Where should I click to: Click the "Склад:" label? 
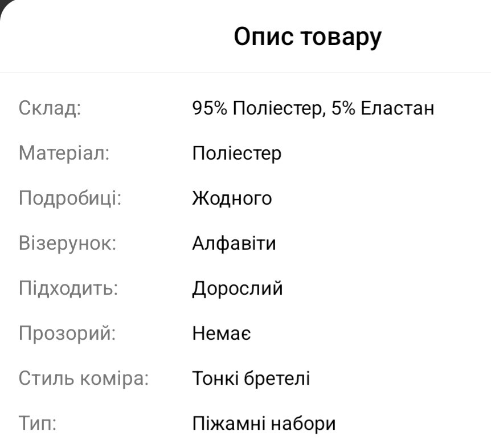coord(50,108)
